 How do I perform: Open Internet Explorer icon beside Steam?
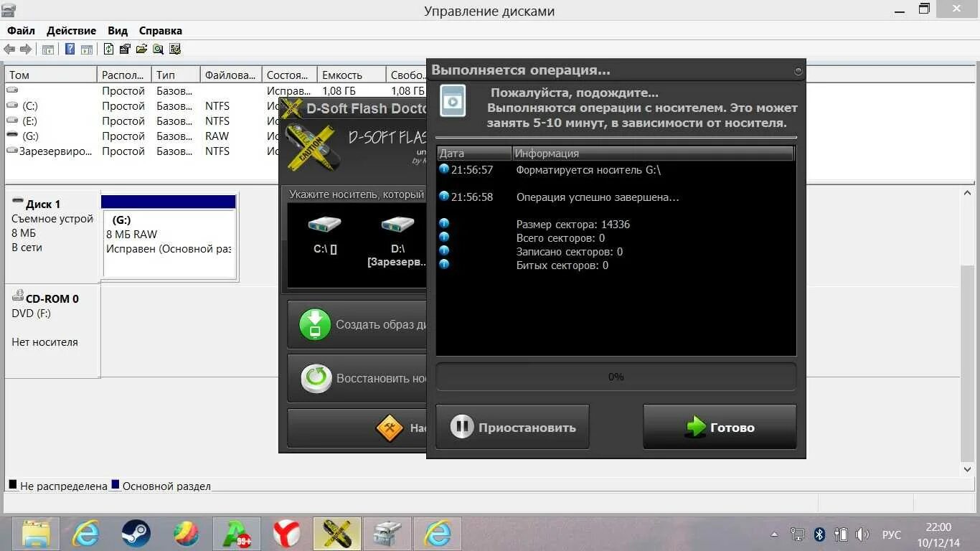(86, 533)
